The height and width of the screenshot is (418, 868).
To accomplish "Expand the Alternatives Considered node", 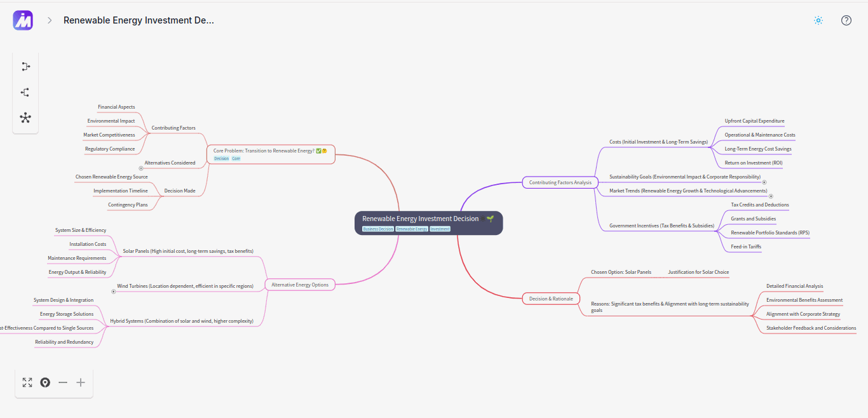I will [141, 168].
